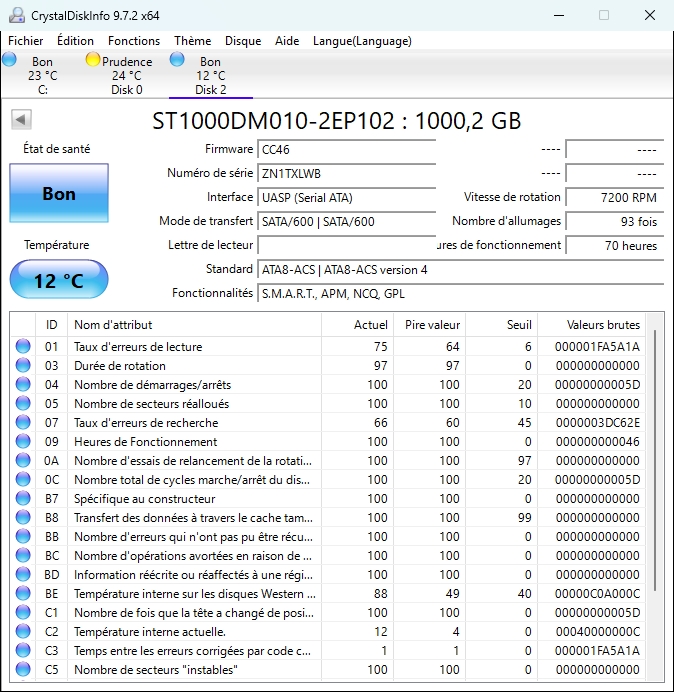Select the blue status orb for drive C:
The height and width of the screenshot is (692, 674).
coord(10,60)
